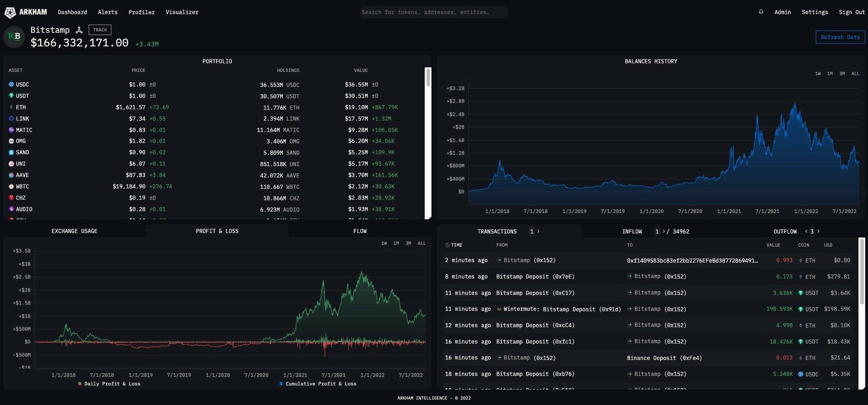868x405 pixels.
Task: Click the TRACK button
Action: pos(100,30)
